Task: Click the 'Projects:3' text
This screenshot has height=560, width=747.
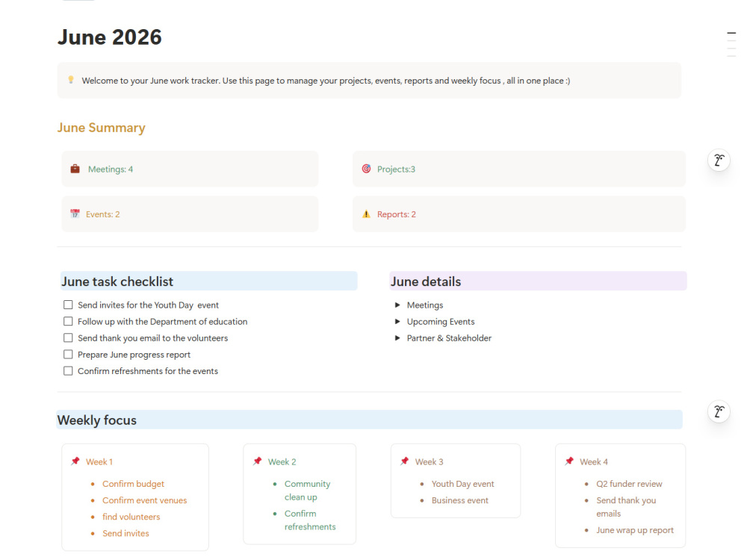Action: [x=396, y=169]
